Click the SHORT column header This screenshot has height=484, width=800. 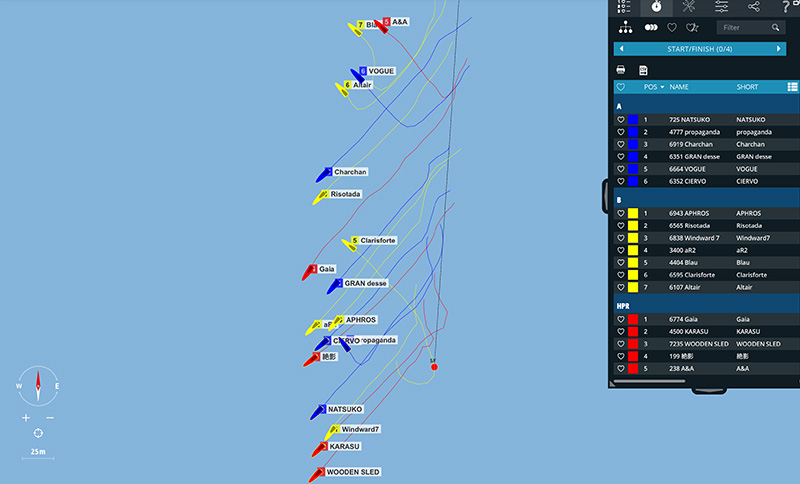[747, 87]
